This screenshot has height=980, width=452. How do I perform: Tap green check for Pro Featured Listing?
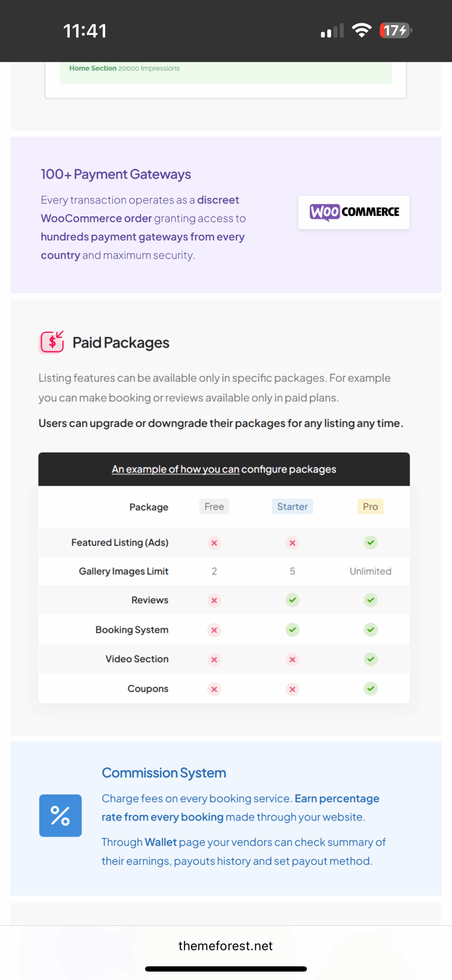coord(371,542)
